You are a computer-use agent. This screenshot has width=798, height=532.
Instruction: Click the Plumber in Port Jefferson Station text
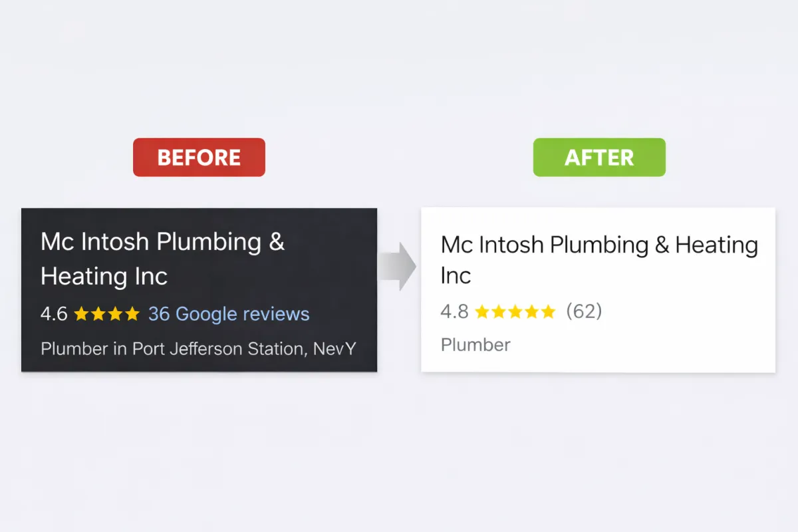click(x=198, y=348)
